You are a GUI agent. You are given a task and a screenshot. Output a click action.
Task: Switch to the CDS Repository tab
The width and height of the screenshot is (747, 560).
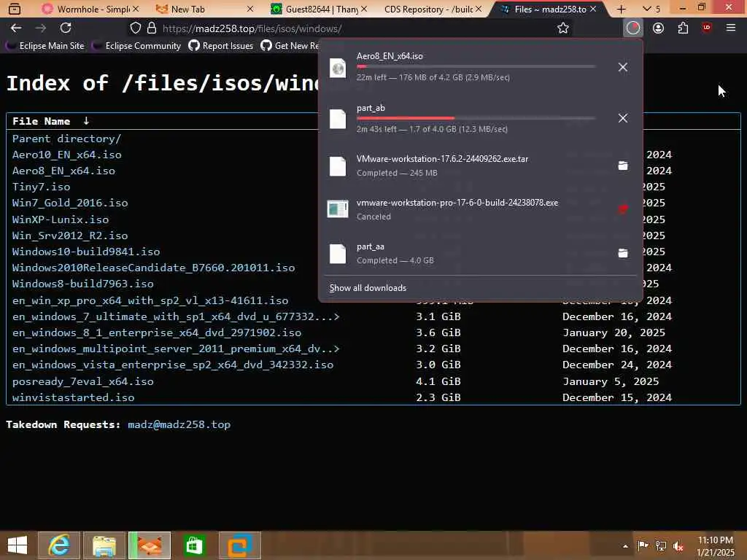click(x=427, y=9)
